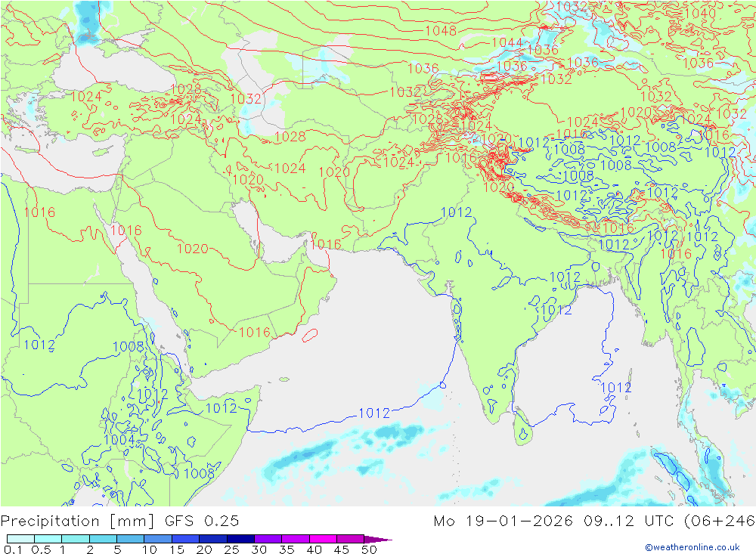Screen dimensions: 756x554
Task: Pick the 30–35 mm violet legend swatch
Action: (268, 539)
